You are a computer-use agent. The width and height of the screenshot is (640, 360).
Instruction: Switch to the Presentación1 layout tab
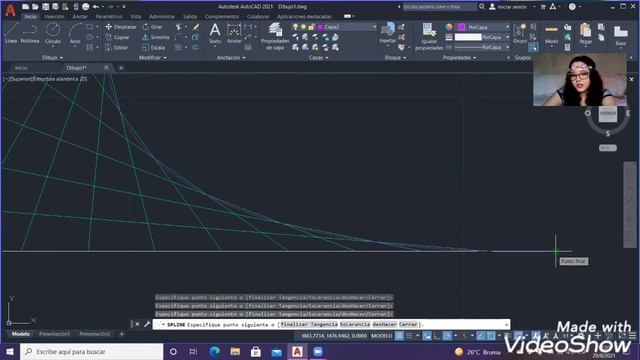pos(54,334)
